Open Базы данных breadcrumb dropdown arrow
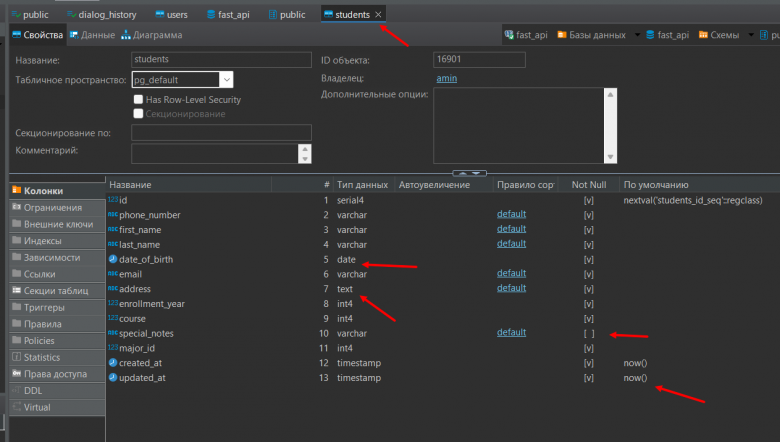This screenshot has height=442, width=780. coord(637,35)
